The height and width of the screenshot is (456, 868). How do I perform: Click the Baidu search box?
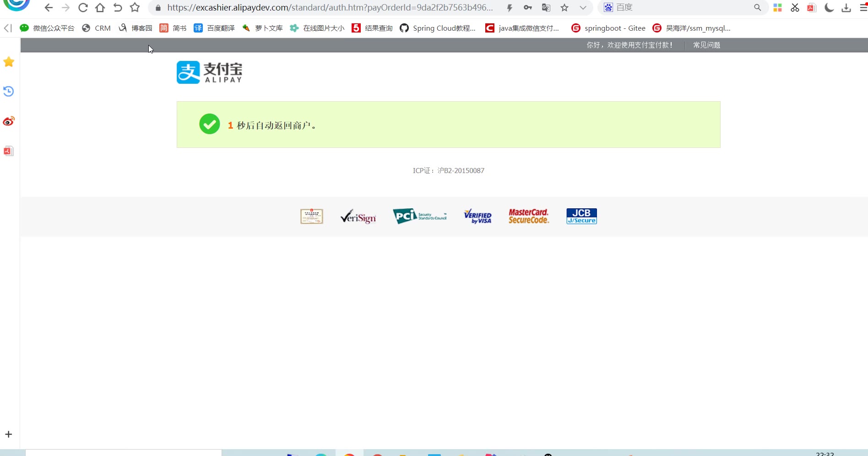click(x=682, y=8)
